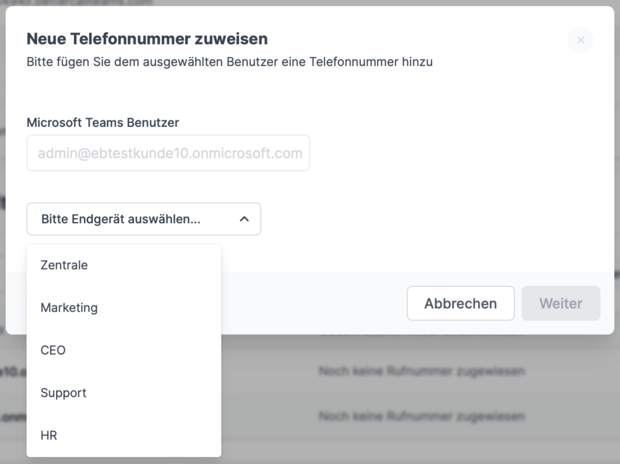This screenshot has width=620, height=464.
Task: Click the gray dialog footer left of Abbrechen
Action: point(310,303)
